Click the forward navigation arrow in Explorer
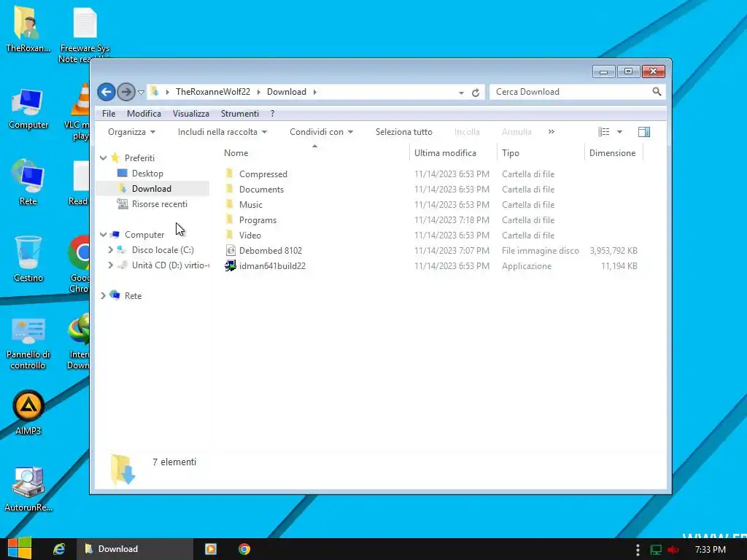 pos(125,92)
